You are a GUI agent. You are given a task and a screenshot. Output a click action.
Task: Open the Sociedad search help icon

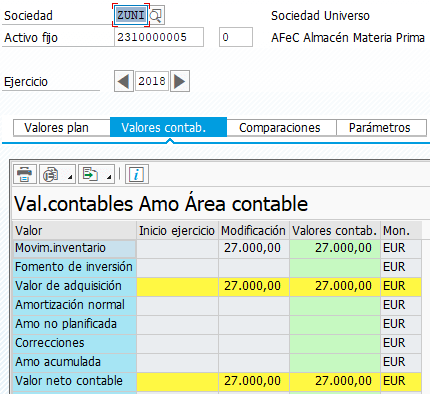click(156, 15)
